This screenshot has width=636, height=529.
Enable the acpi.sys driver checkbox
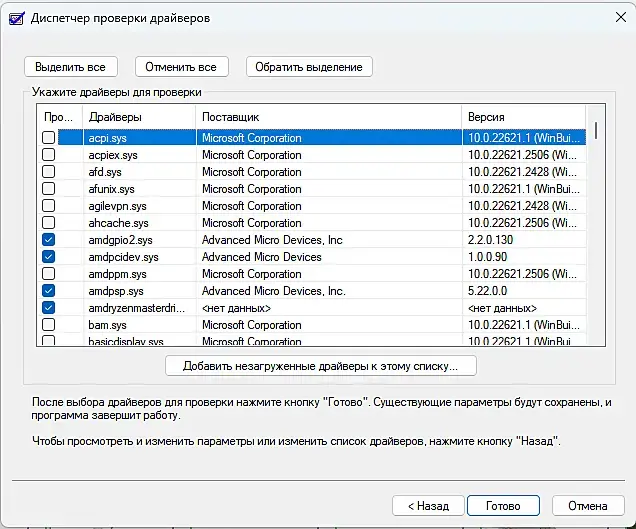click(x=48, y=138)
